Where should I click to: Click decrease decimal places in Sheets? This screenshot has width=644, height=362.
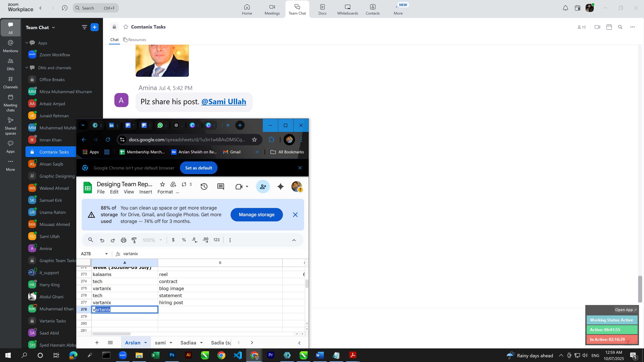point(195,240)
